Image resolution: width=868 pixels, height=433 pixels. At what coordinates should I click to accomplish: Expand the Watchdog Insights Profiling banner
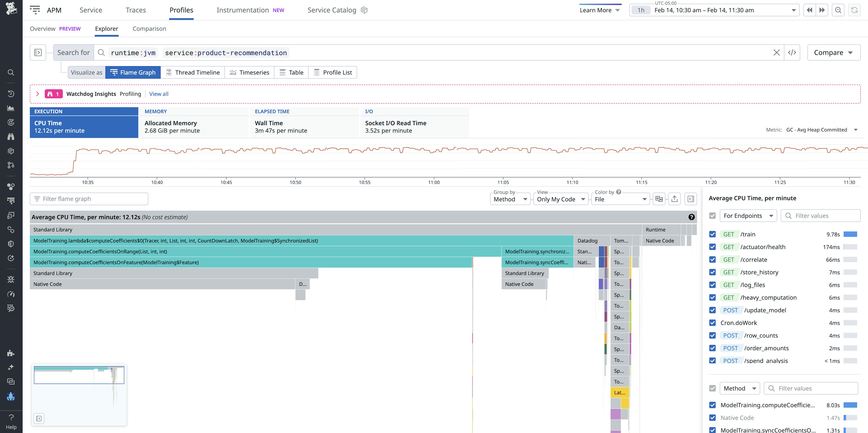pos(38,94)
